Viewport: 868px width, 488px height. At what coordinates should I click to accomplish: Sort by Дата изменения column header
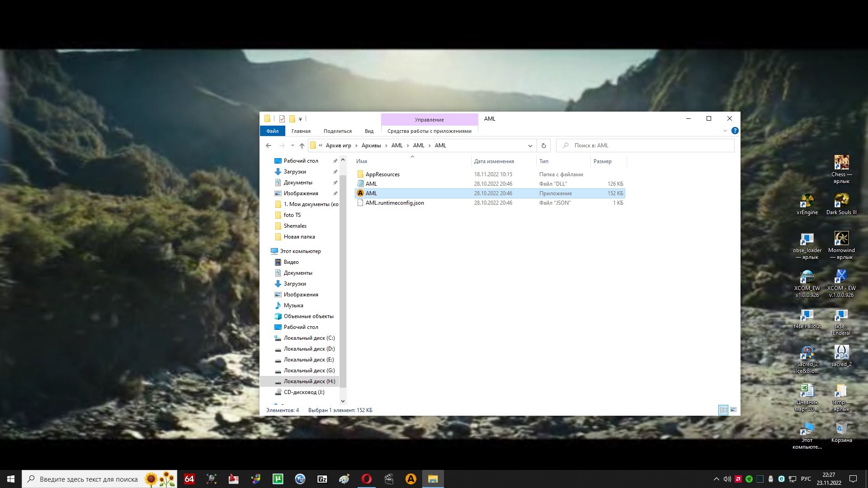pyautogui.click(x=494, y=161)
